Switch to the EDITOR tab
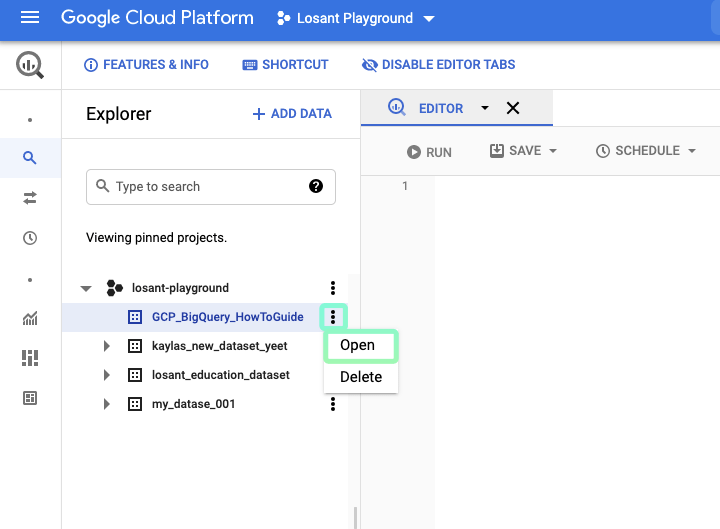 [x=441, y=108]
